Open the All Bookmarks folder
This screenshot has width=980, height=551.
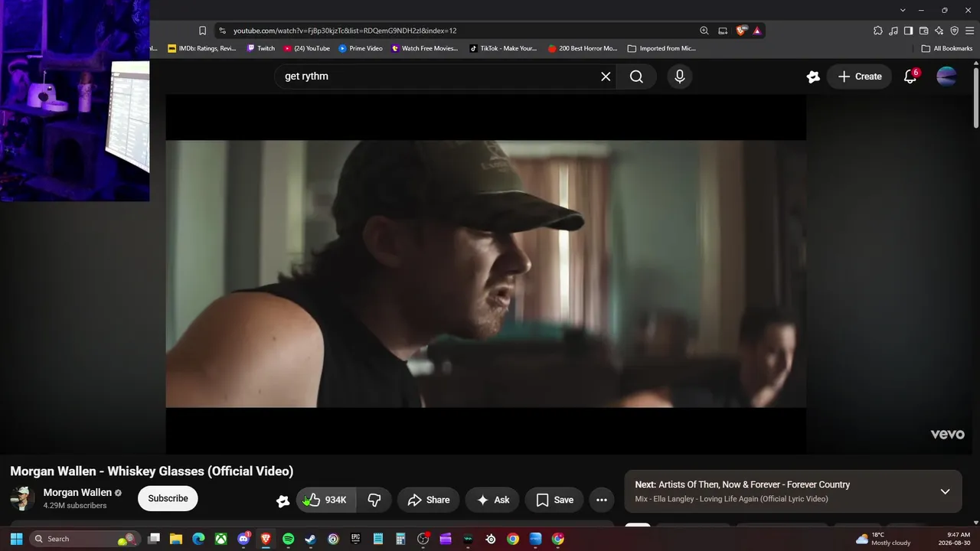pyautogui.click(x=947, y=48)
